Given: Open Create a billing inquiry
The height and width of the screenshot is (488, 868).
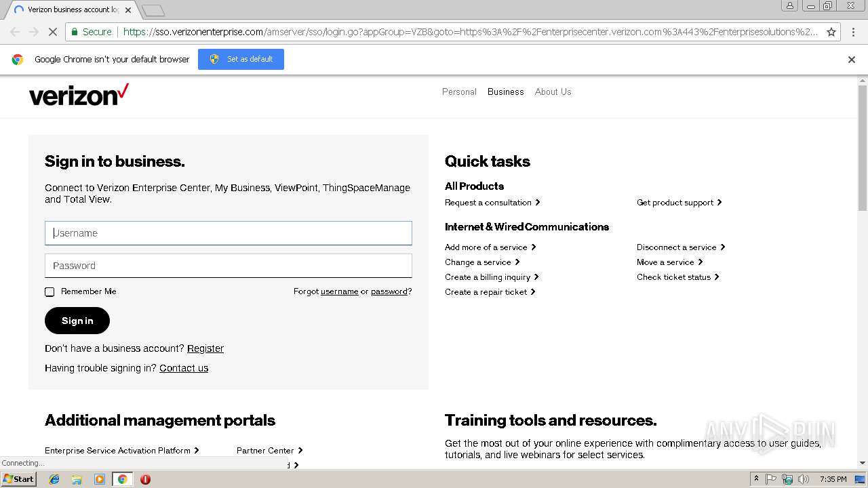Looking at the screenshot, I should tap(492, 277).
